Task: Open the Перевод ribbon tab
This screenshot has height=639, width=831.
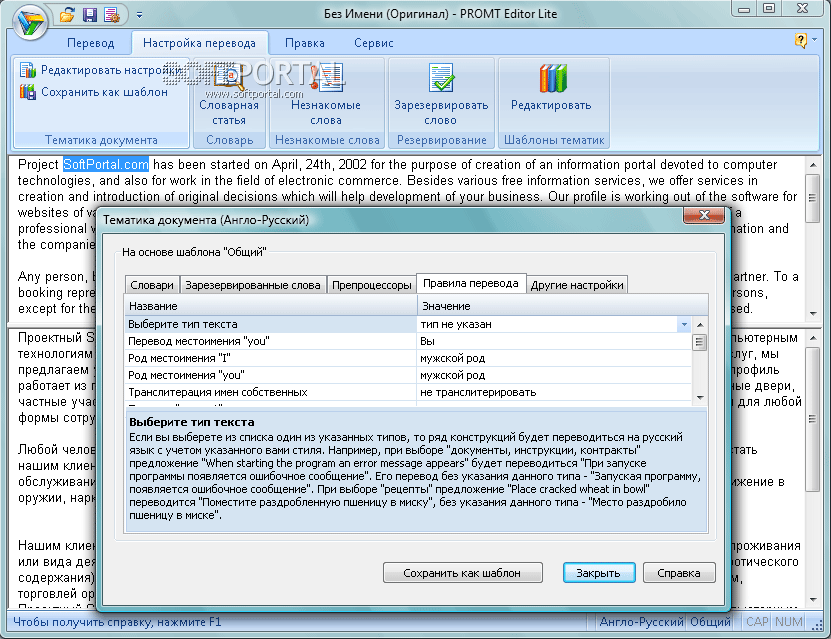Action: point(91,43)
